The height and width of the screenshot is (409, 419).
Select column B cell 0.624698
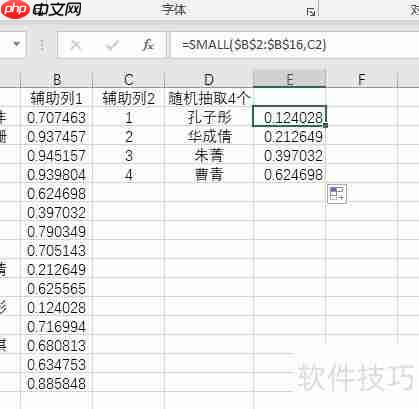coord(57,193)
